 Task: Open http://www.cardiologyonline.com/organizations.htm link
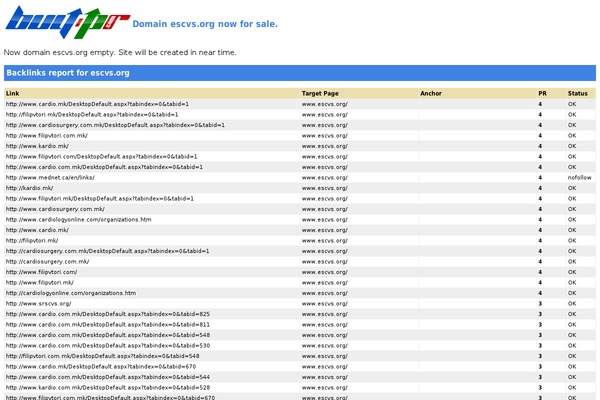pos(78,220)
